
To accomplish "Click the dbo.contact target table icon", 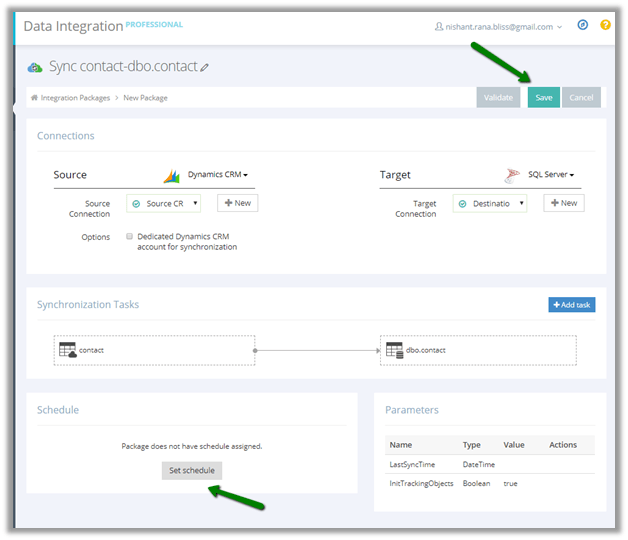I will pyautogui.click(x=395, y=350).
